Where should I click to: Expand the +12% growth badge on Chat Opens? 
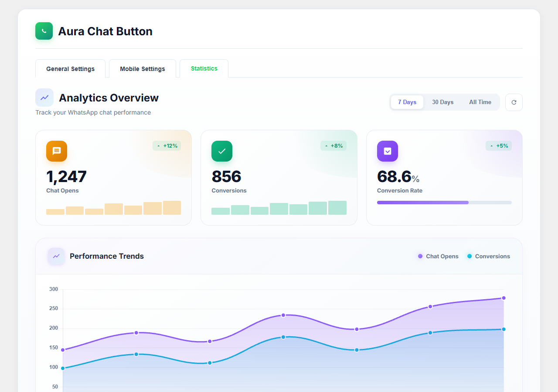(x=167, y=145)
